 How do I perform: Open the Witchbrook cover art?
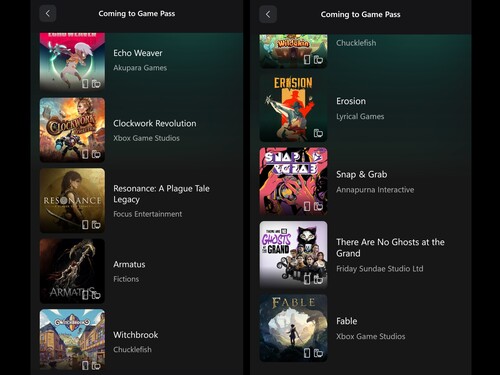click(x=72, y=339)
